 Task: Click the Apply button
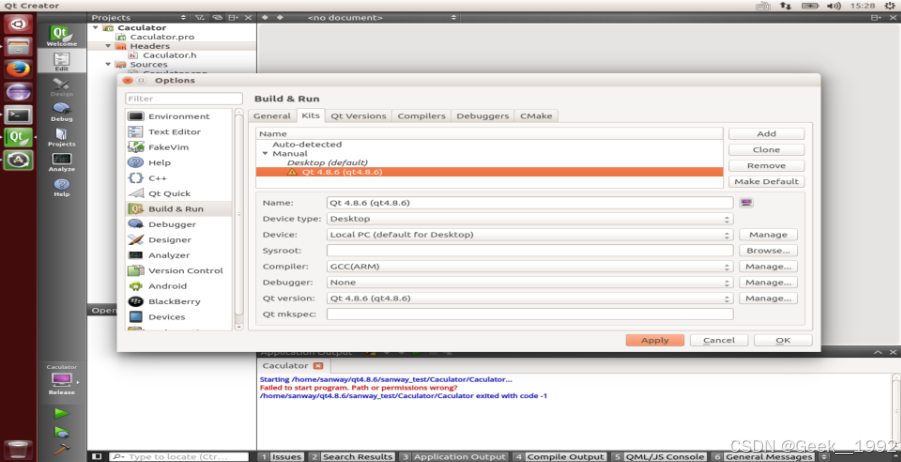[x=654, y=340]
